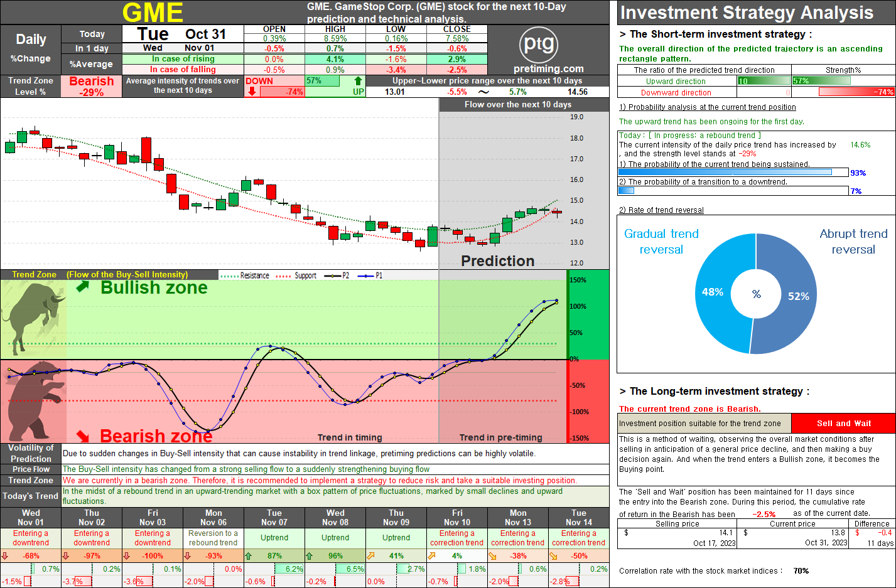Click the red DOWN arrow icon

252,92
